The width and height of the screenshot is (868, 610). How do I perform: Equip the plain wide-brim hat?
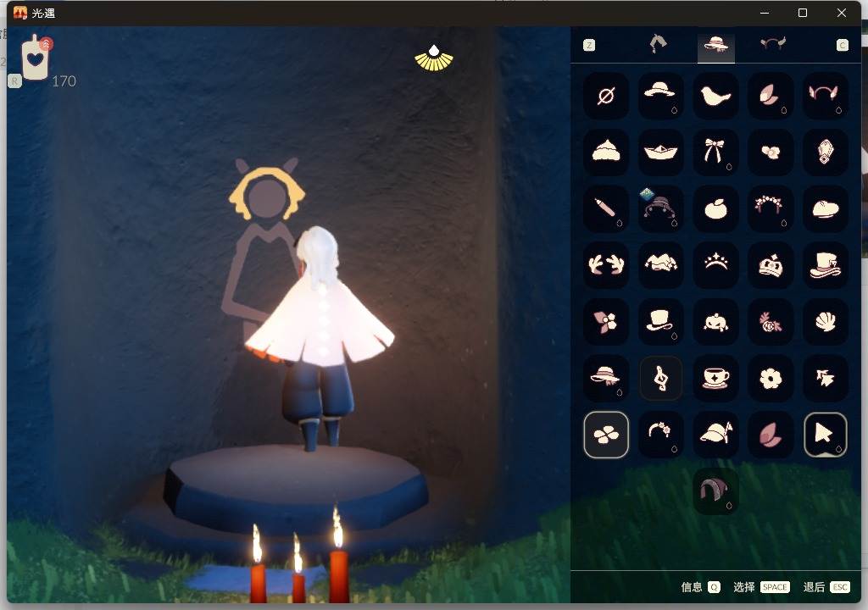tap(660, 96)
